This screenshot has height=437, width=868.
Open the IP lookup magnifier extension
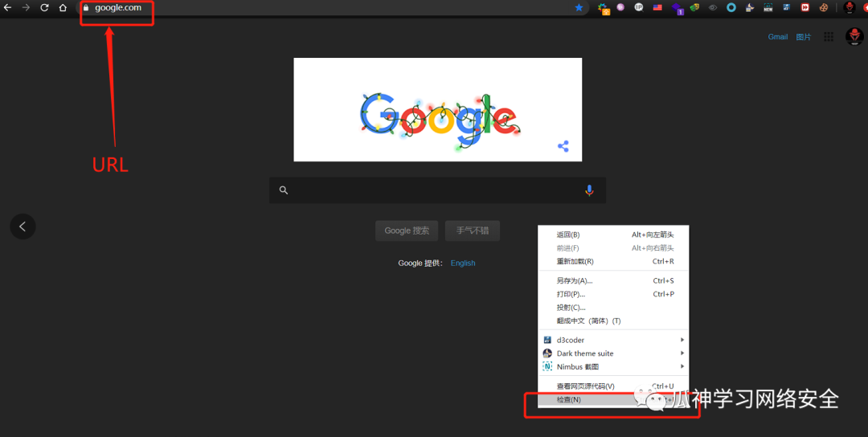click(x=639, y=7)
